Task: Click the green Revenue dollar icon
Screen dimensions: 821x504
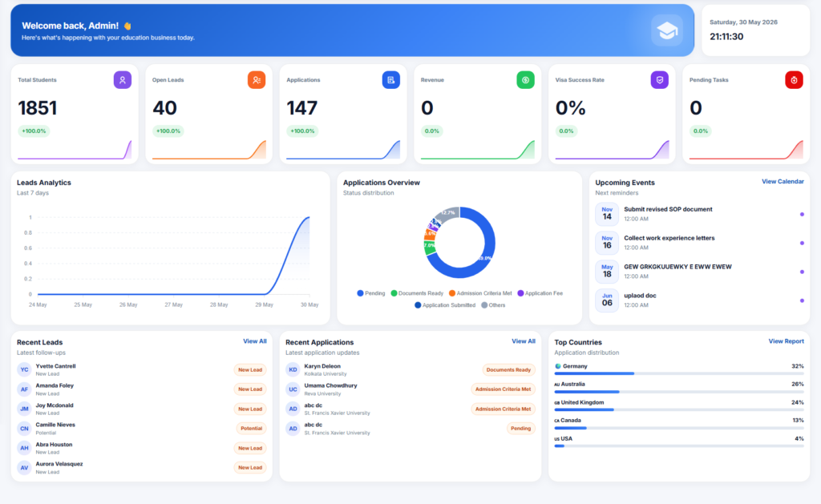Action: [526, 80]
